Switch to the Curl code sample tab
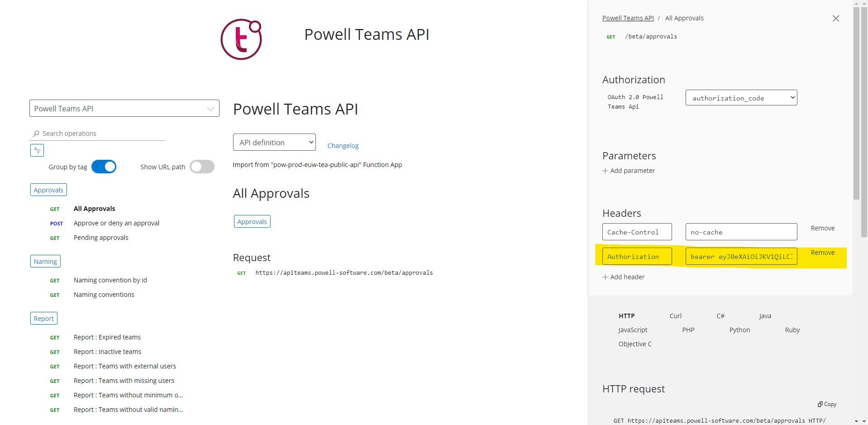The width and height of the screenshot is (868, 425). 676,316
